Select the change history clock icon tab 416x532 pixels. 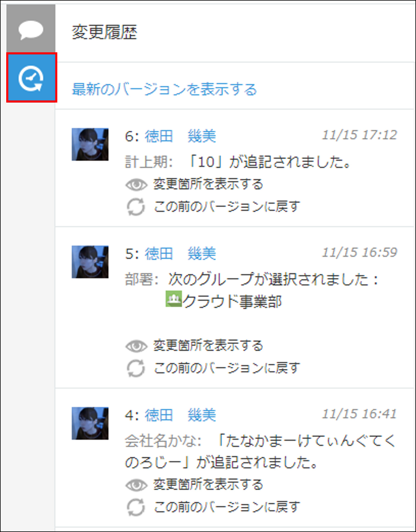click(31, 78)
